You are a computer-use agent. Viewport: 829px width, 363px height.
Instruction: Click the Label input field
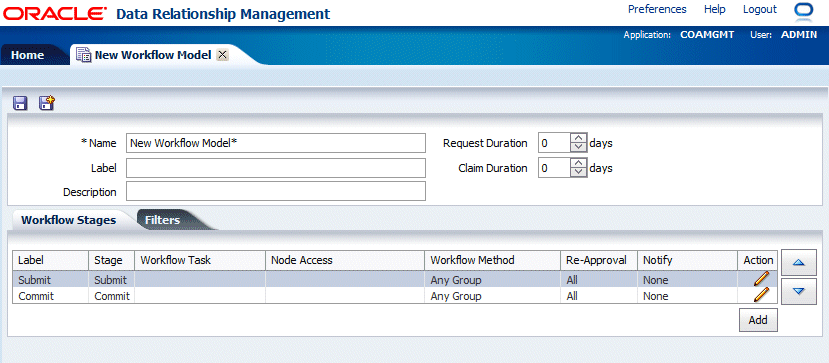pyautogui.click(x=275, y=168)
